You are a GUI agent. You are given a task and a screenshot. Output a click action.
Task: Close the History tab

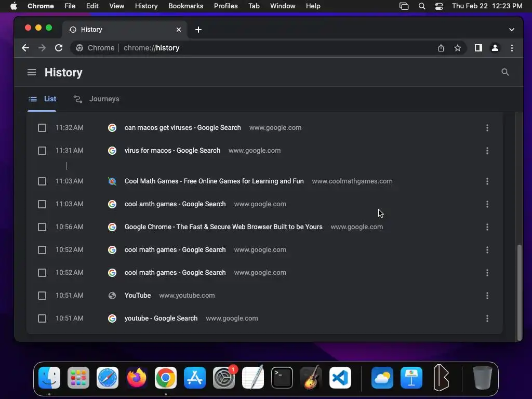(179, 30)
